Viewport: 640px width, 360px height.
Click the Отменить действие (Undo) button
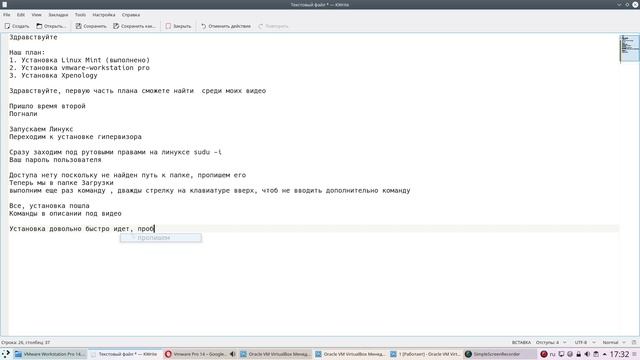(226, 26)
